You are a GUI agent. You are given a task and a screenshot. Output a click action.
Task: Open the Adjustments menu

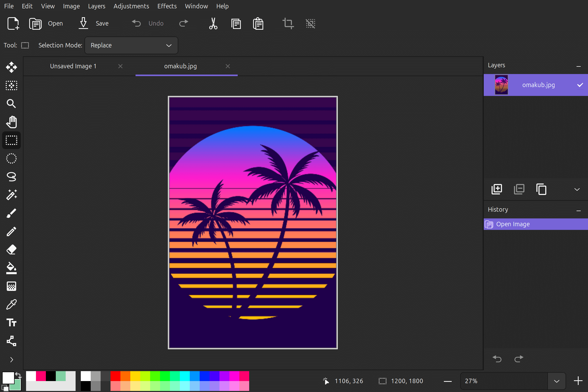pos(131,6)
